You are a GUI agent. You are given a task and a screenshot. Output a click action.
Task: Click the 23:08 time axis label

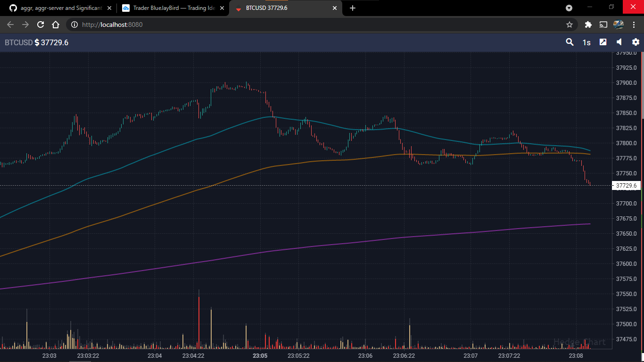[576, 355]
